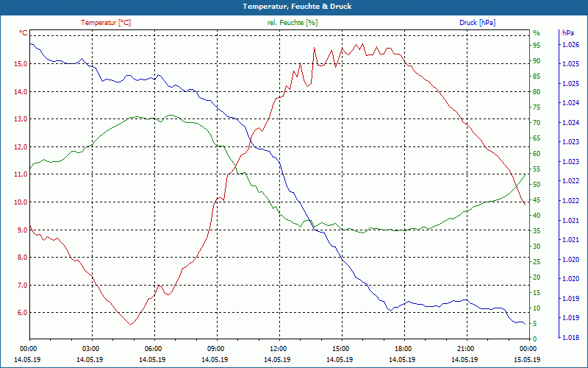The width and height of the screenshot is (588, 368).
Task: Click the '14.05.19' date under 06:00
Action: (152, 359)
